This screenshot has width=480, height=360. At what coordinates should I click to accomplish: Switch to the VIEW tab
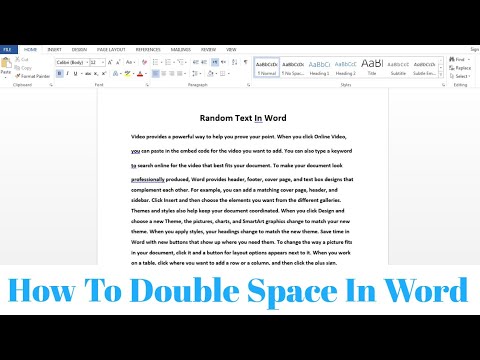[231, 49]
